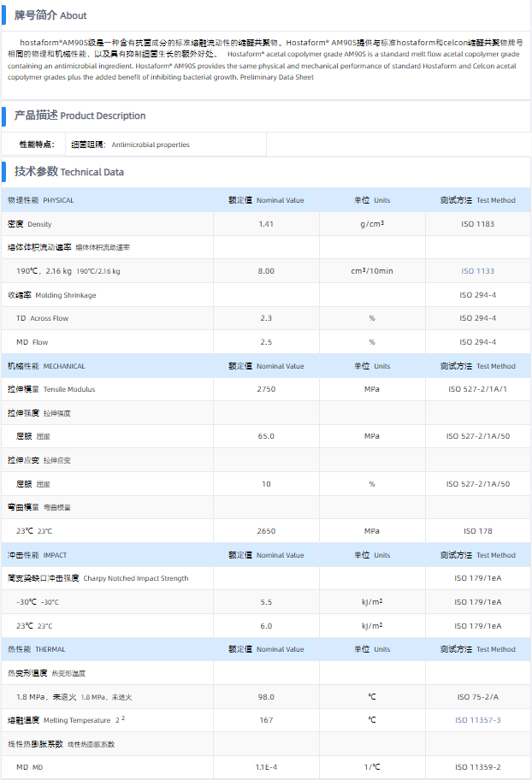The width and height of the screenshot is (532, 780).
Task: Open the ISO 11357-3 test method link
Action: pyautogui.click(x=478, y=720)
